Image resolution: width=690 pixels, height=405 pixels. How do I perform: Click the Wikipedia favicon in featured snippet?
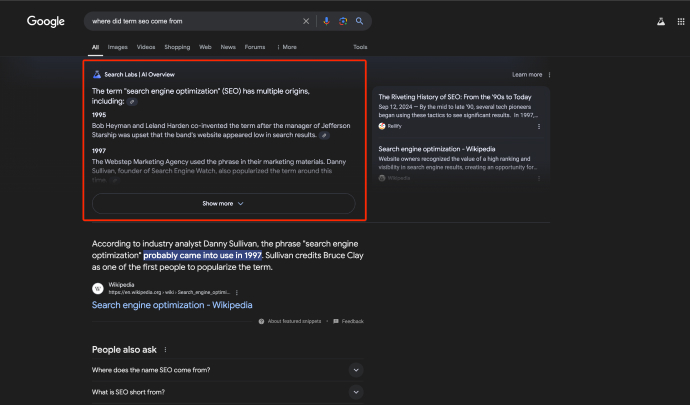click(98, 288)
